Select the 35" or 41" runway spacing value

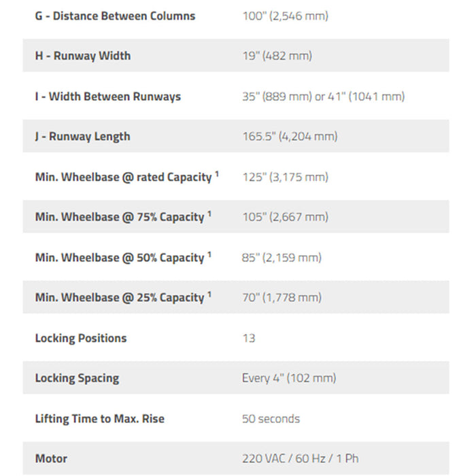(324, 97)
